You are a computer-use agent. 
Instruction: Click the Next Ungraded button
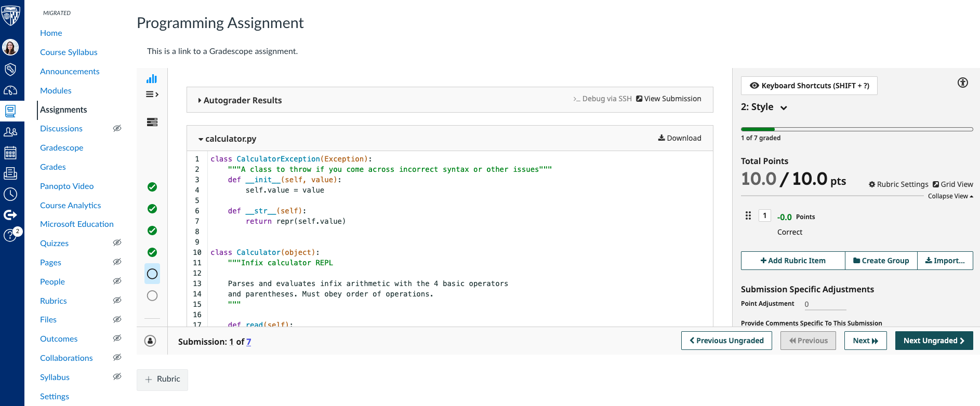pos(934,341)
